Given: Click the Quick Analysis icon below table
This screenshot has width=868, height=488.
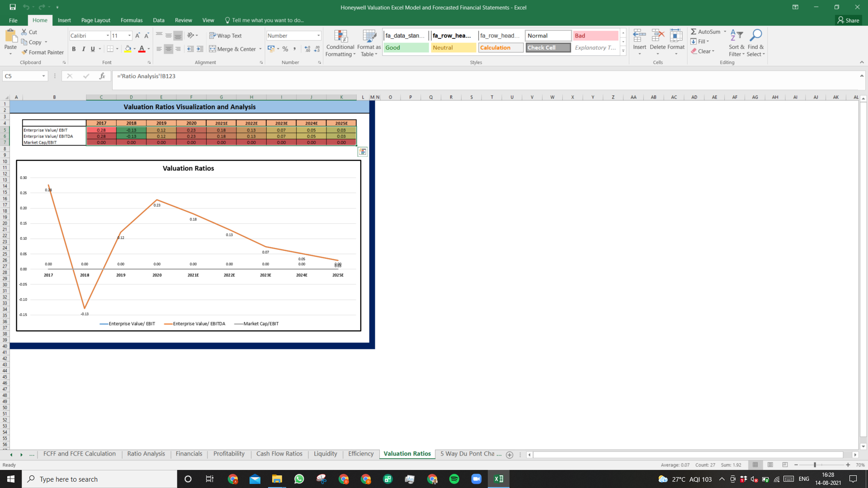Looking at the screenshot, I should [x=363, y=152].
